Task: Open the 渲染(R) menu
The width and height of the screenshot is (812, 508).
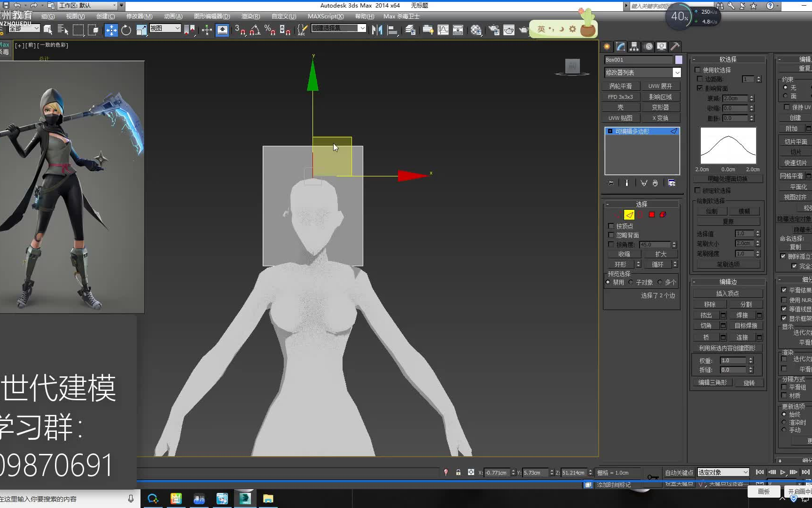Action: point(250,16)
